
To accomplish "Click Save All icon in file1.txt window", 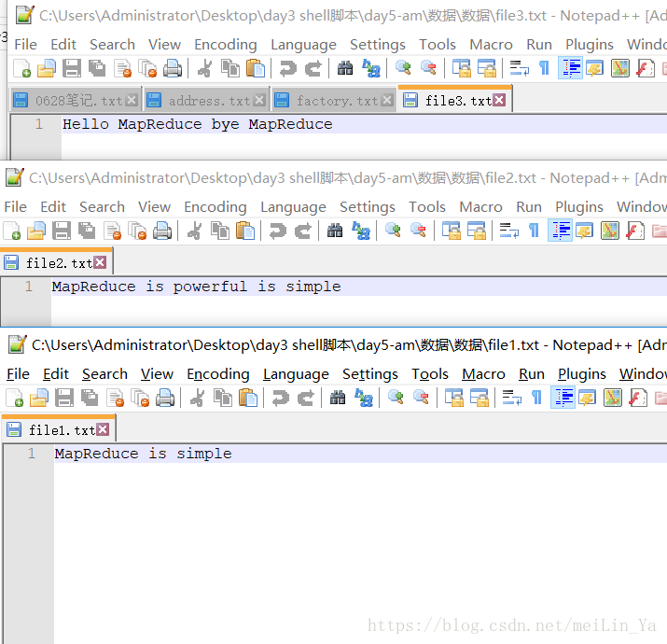I will click(x=90, y=398).
